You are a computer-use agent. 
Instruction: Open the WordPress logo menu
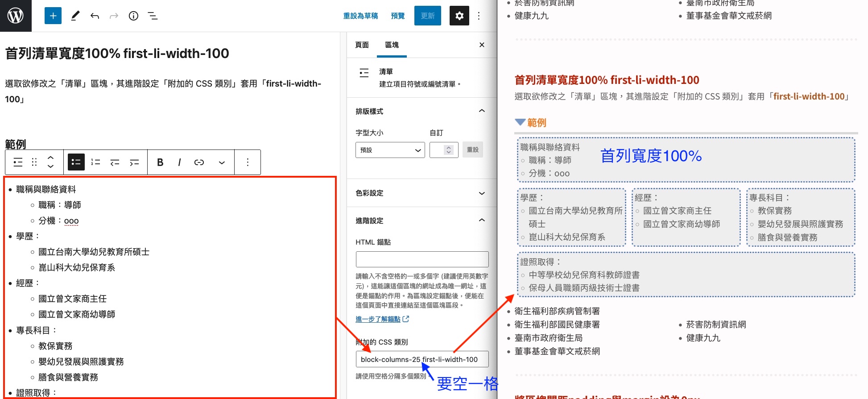(16, 16)
